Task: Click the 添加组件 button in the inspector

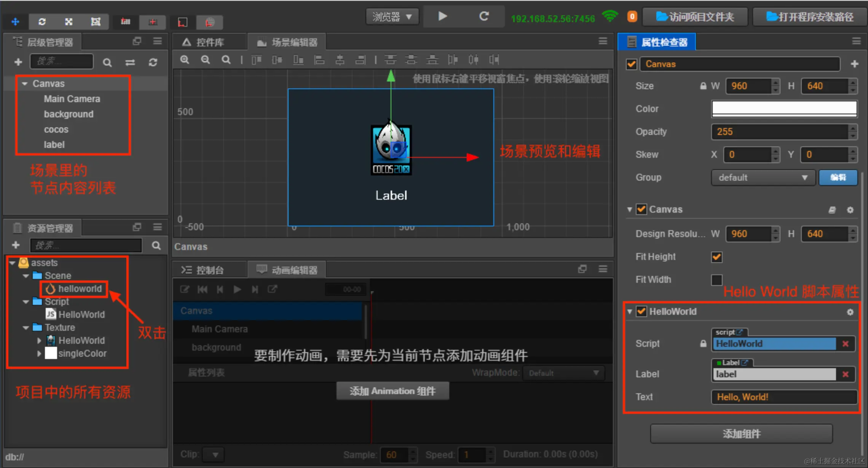Action: (x=740, y=434)
